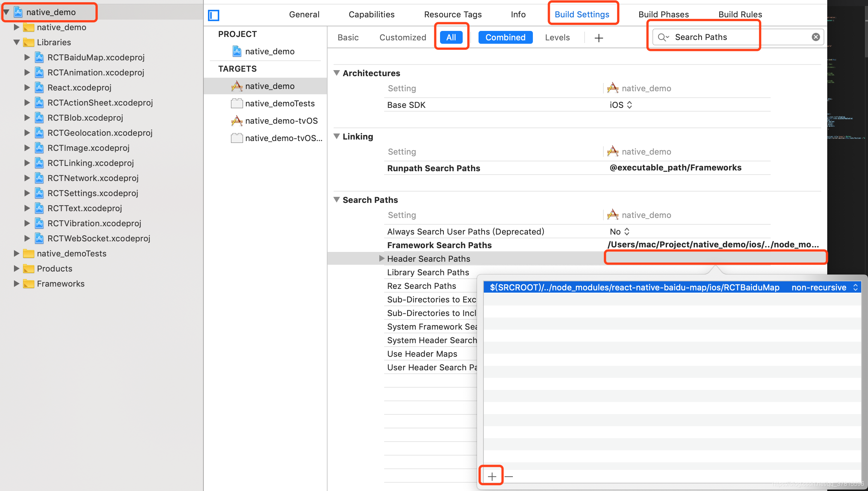
Task: Open Always Search User Paths No dropdown
Action: click(620, 232)
